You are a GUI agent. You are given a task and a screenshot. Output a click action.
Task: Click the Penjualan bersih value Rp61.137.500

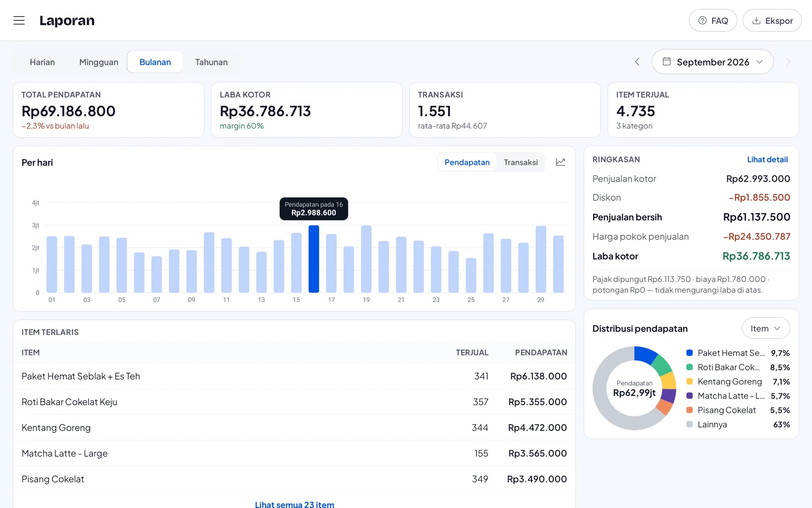click(x=756, y=217)
